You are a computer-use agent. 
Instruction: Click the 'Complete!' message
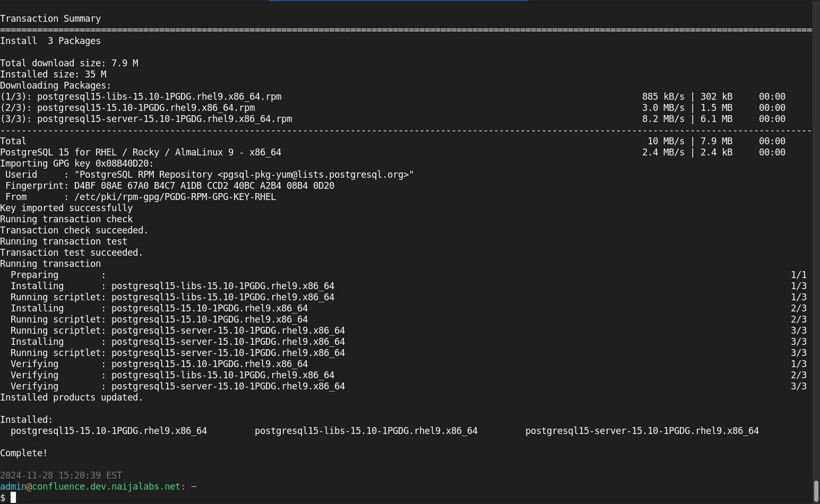(24, 453)
